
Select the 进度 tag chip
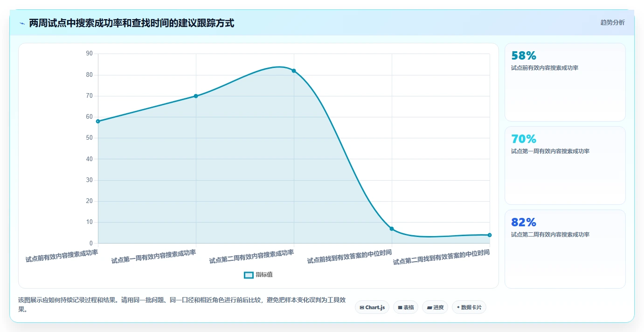(435, 307)
